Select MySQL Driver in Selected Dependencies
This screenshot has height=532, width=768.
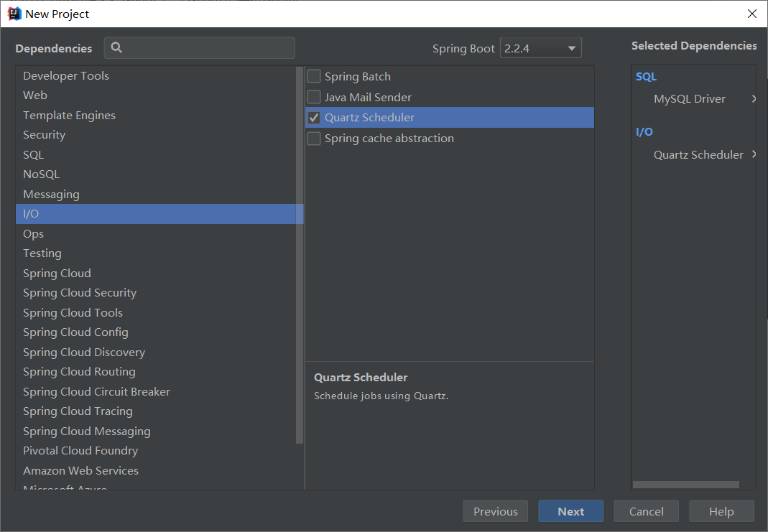click(689, 99)
